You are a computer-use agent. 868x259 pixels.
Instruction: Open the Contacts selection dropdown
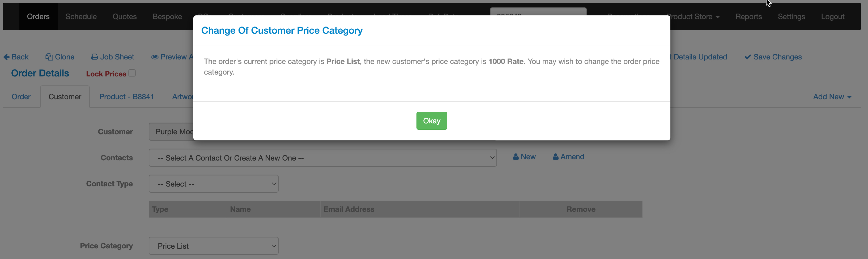coord(322,158)
